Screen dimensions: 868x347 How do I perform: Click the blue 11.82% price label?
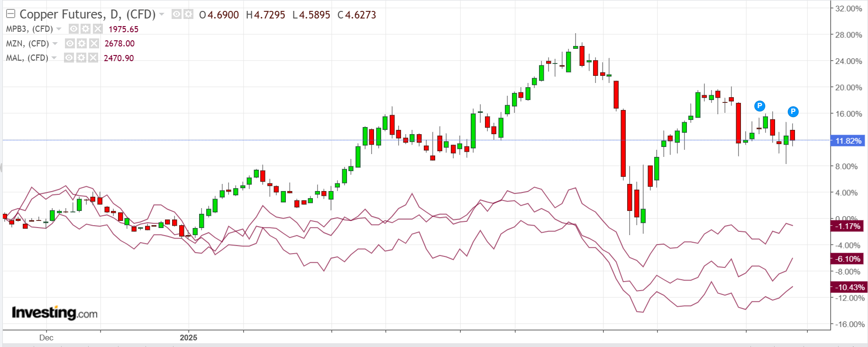click(848, 141)
